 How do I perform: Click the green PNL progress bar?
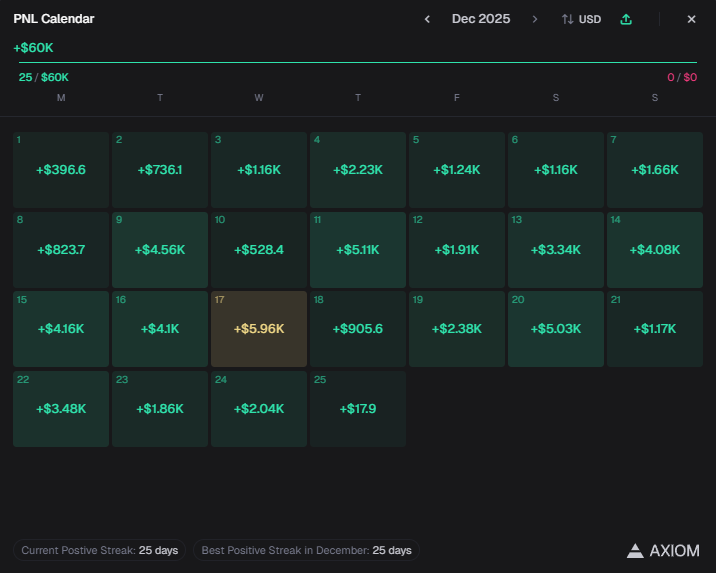point(358,62)
